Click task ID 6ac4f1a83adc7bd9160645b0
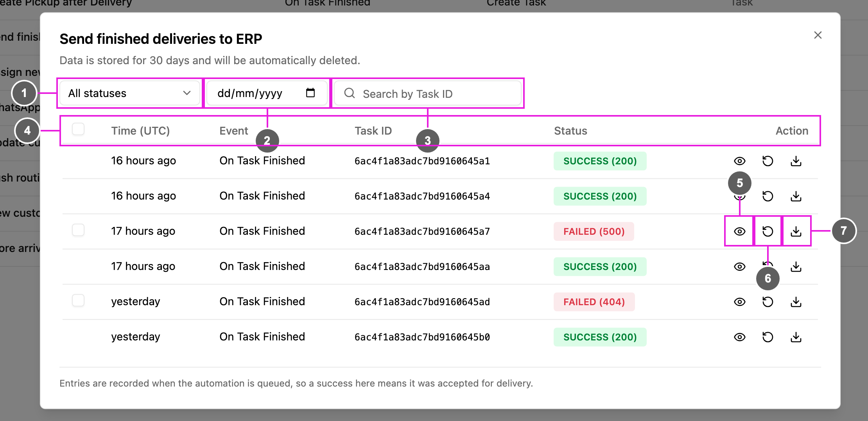 pyautogui.click(x=422, y=337)
